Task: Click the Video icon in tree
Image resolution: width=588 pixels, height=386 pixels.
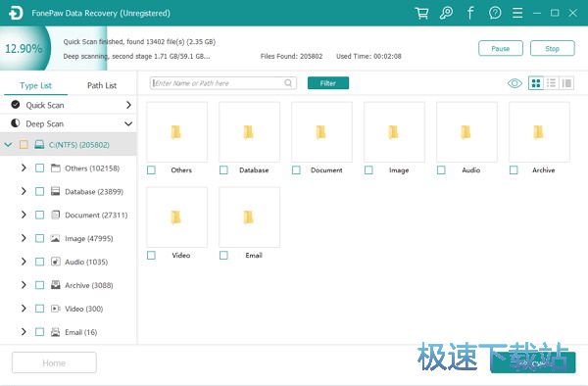Action: [56, 309]
